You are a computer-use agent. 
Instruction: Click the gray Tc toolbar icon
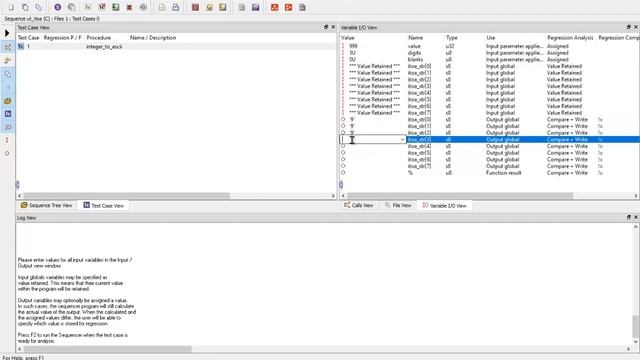(88, 7)
